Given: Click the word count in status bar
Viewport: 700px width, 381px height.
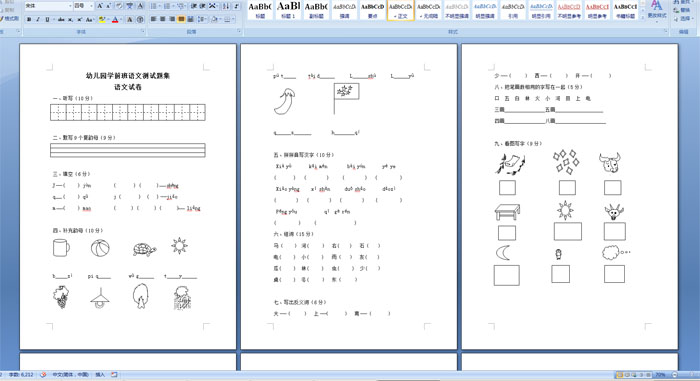Looking at the screenshot, I should [21, 375].
